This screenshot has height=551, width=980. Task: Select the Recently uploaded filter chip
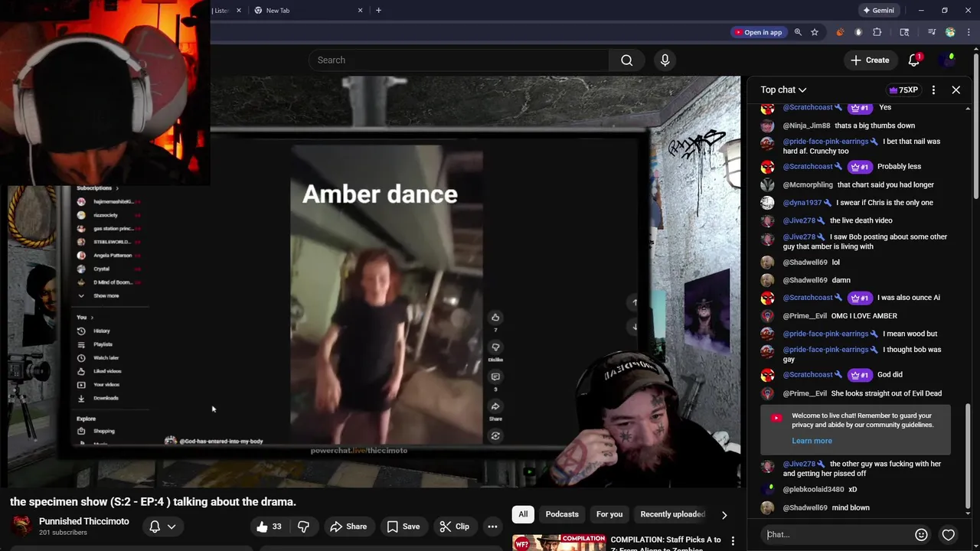pos(672,514)
